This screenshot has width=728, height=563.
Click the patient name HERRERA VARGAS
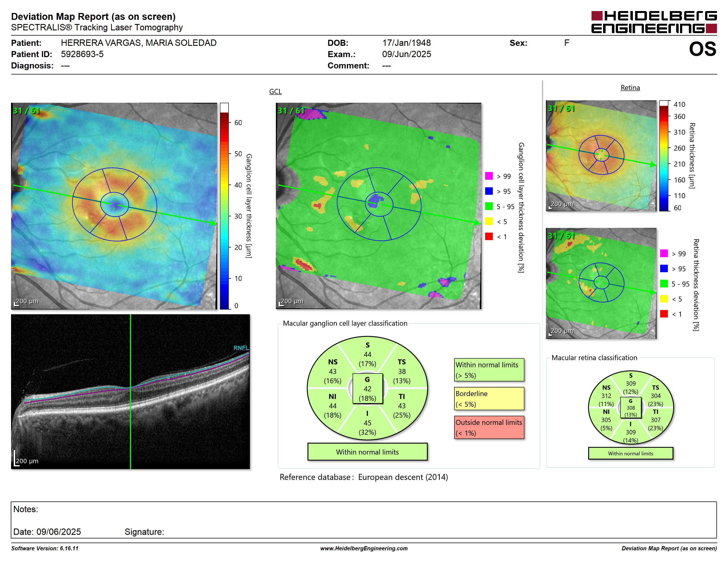coord(139,43)
